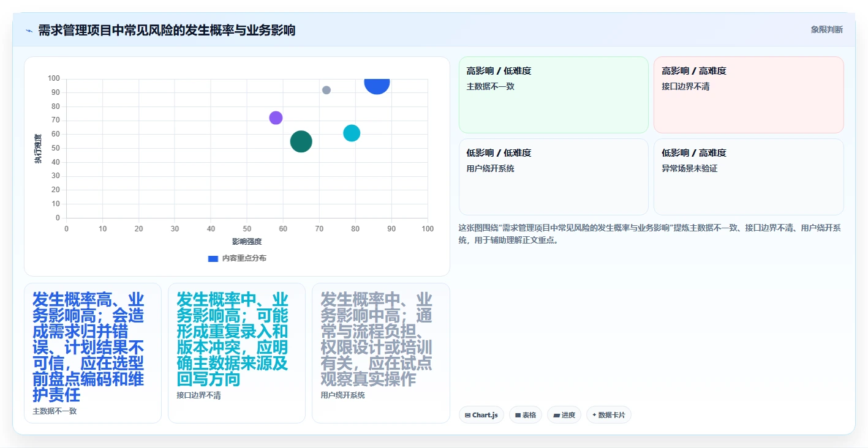The width and height of the screenshot is (868, 448).
Task: Click the purple bubble in the chart
Action: (276, 118)
